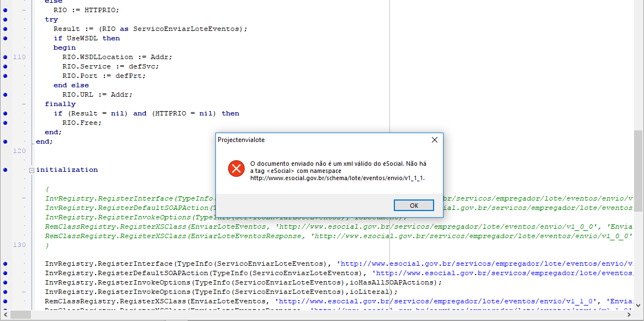Click the gutter dot beside the Result assignment line
Screen dimensions: 644x321
tap(5, 29)
